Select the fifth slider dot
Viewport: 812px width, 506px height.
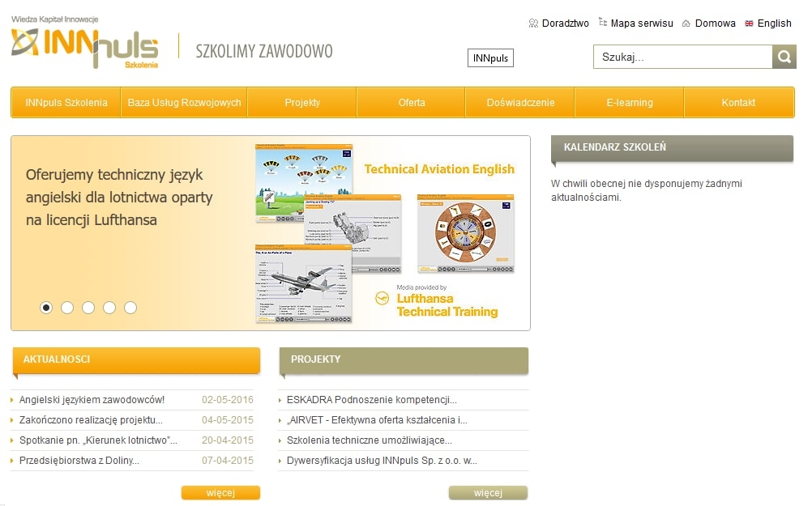click(x=130, y=308)
